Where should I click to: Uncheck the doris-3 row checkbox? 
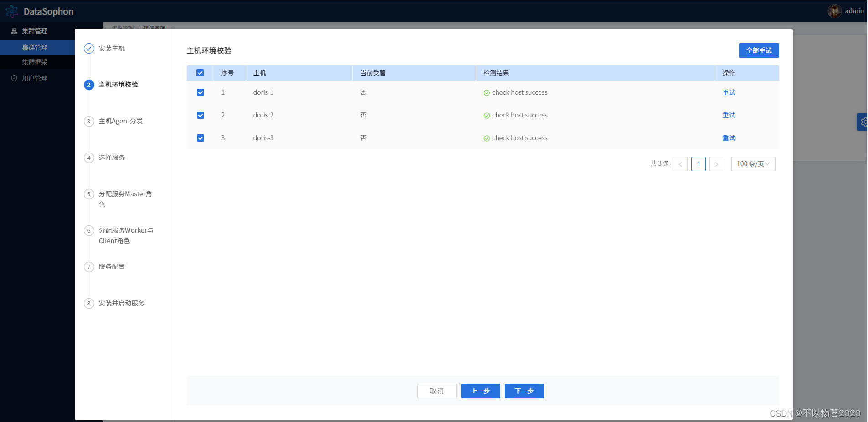pos(200,138)
